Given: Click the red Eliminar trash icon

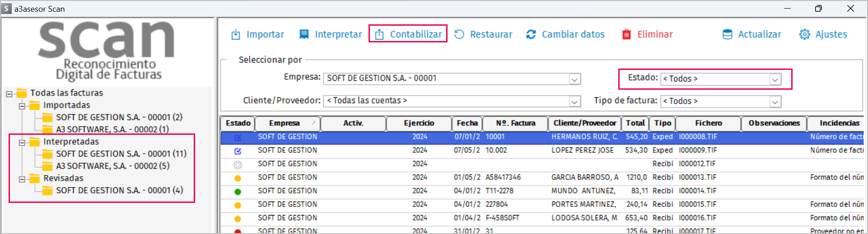Looking at the screenshot, I should click(x=626, y=34).
